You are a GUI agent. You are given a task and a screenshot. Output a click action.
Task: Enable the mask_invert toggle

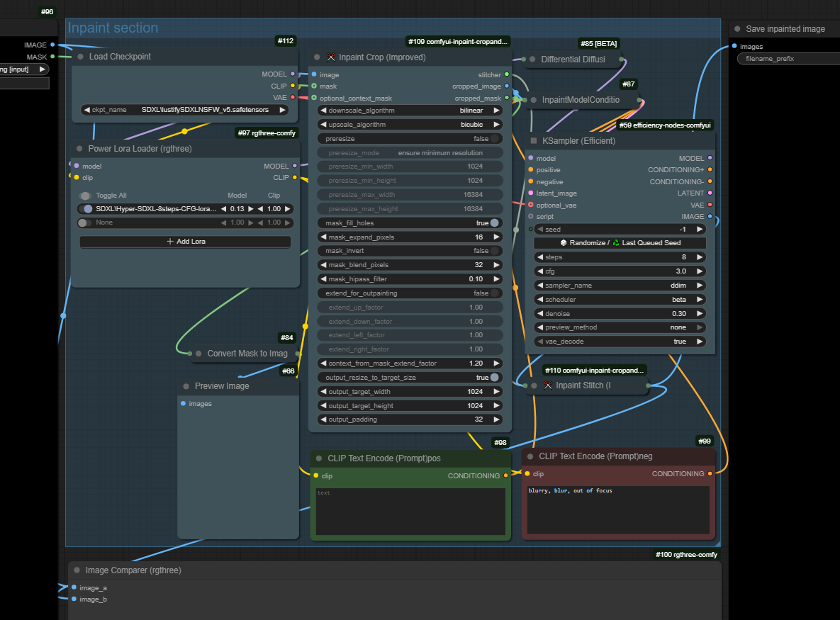coord(495,251)
